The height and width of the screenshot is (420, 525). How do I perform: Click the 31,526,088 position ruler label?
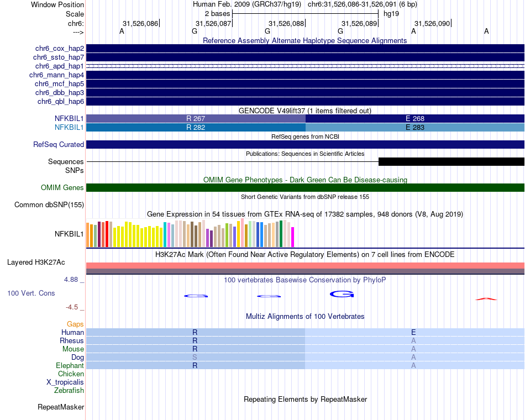286,23
